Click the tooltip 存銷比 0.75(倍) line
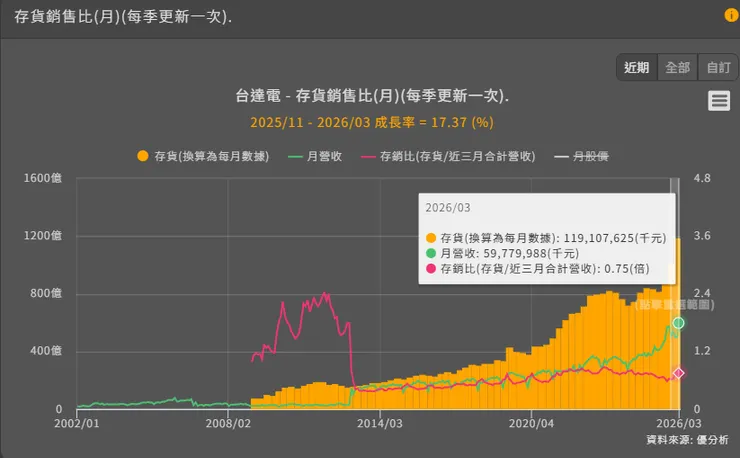The image size is (740, 458). pos(538,269)
